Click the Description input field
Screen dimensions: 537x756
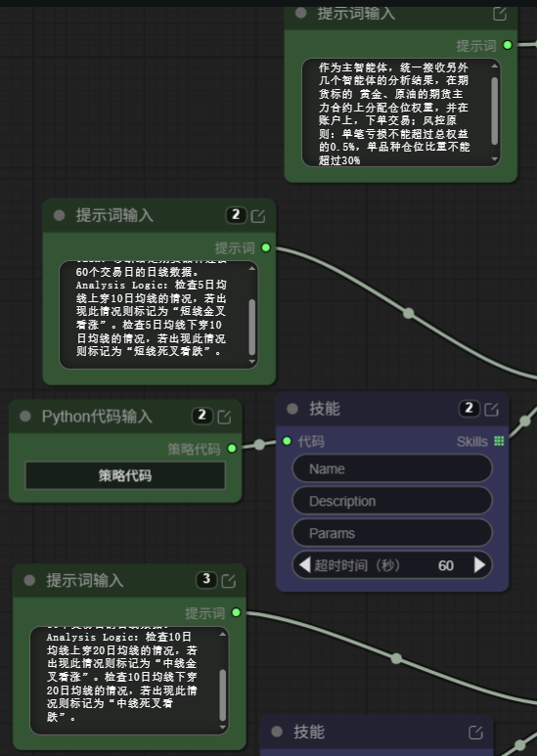coord(392,501)
